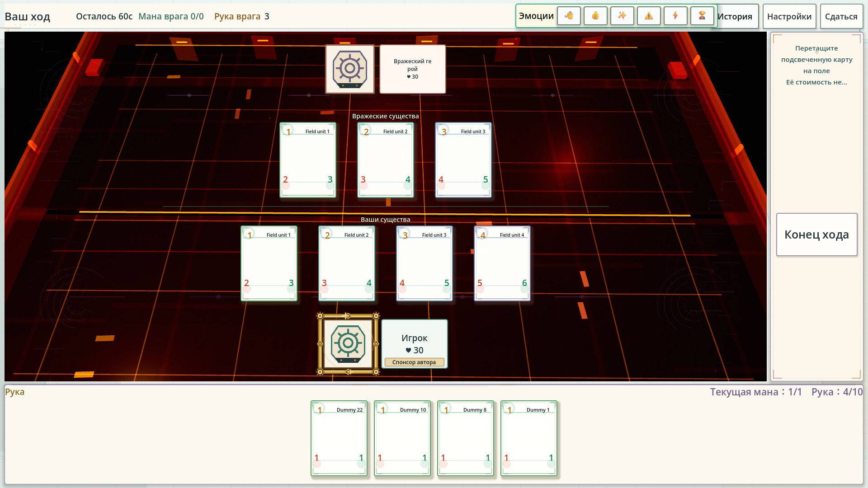Select your Field unit 4 creature
Image resolution: width=868 pixels, height=488 pixels.
tap(502, 263)
